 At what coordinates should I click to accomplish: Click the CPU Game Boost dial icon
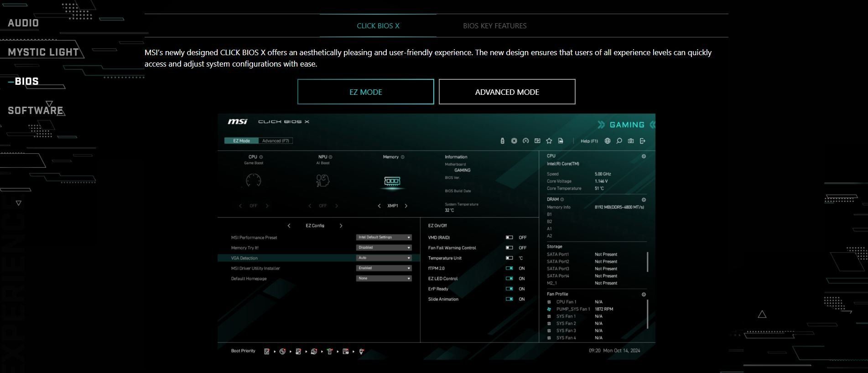(x=254, y=181)
